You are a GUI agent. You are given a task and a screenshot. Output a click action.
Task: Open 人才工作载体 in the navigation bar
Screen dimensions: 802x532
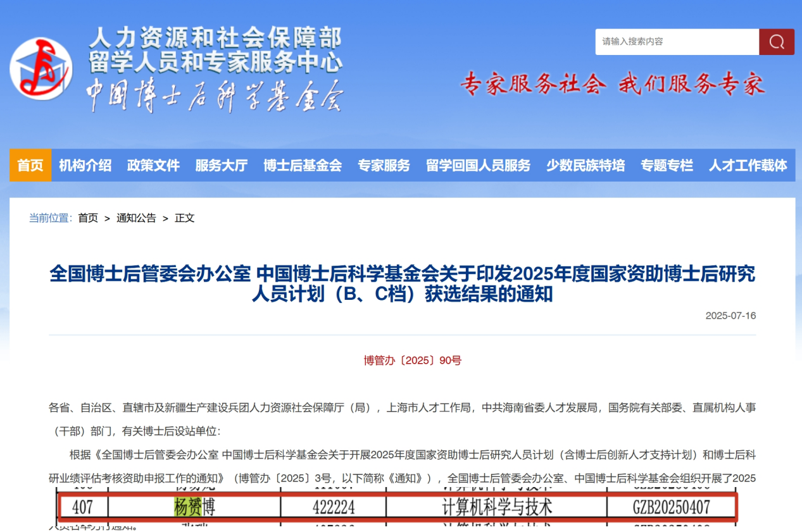point(748,165)
